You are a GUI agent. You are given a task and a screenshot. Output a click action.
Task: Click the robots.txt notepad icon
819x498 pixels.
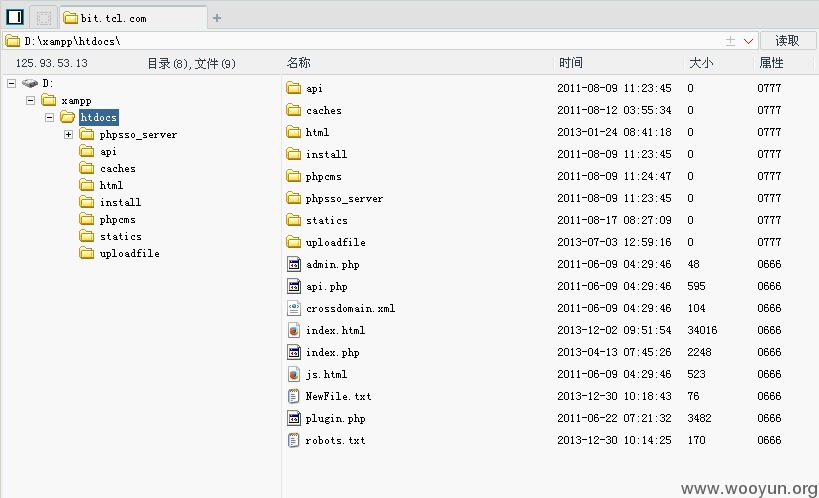tap(294, 440)
